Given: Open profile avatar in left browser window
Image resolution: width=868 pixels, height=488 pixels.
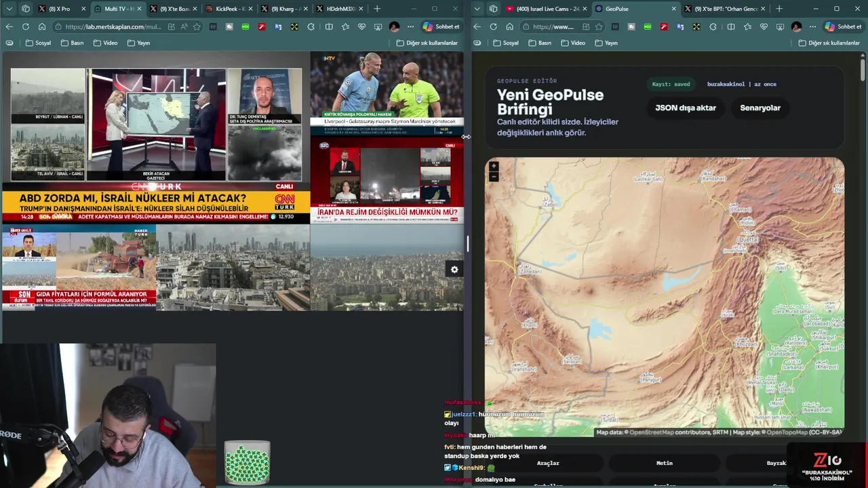Looking at the screenshot, I should pos(394,26).
